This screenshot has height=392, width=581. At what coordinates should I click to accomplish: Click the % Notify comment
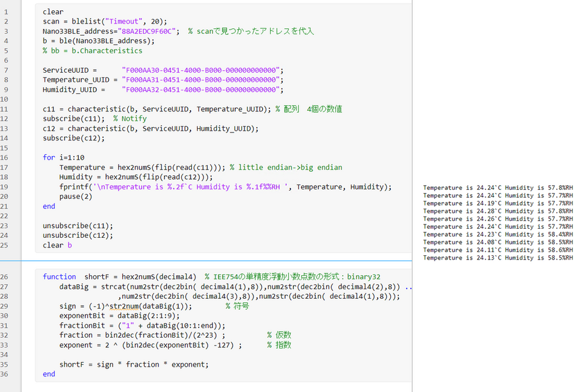tap(130, 119)
